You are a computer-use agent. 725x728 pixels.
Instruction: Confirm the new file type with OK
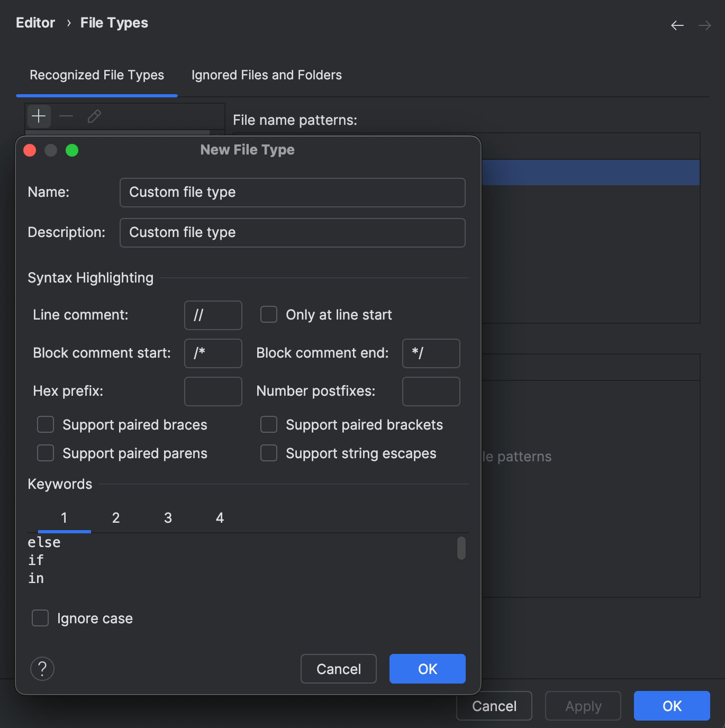(427, 669)
